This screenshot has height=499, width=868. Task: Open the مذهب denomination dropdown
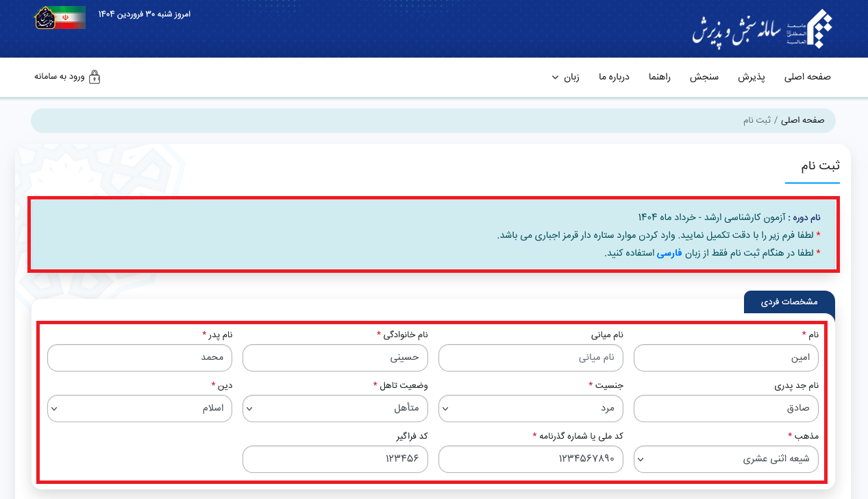tap(726, 459)
